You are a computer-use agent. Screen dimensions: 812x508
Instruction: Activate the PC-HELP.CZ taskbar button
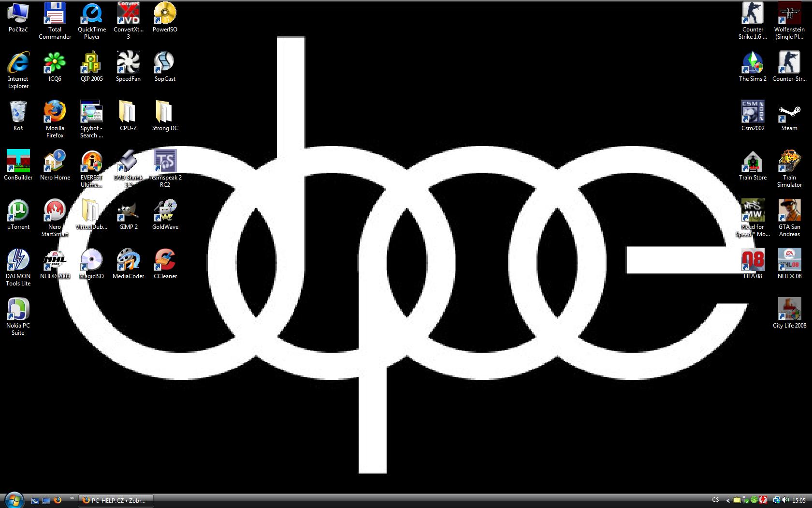pos(116,501)
